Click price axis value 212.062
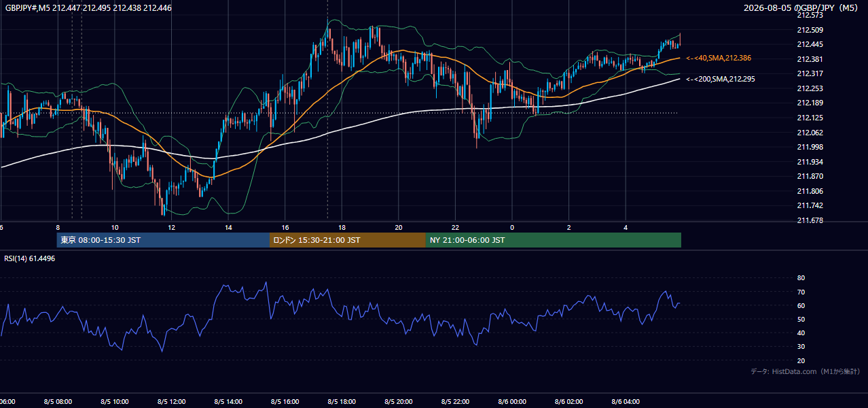The height and width of the screenshot is (408, 868). [810, 133]
